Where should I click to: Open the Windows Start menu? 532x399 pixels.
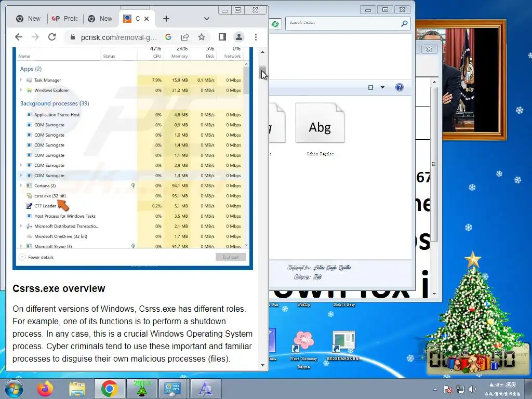14,389
